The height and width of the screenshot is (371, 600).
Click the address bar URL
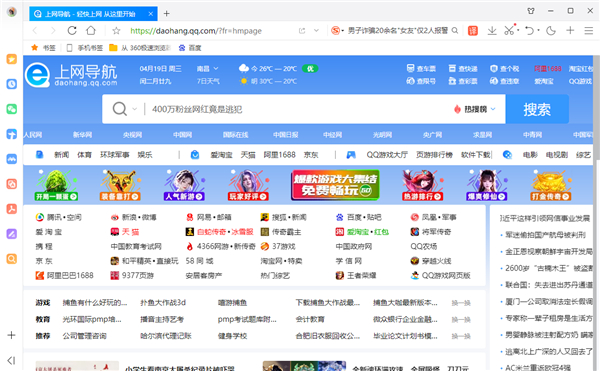(x=196, y=31)
